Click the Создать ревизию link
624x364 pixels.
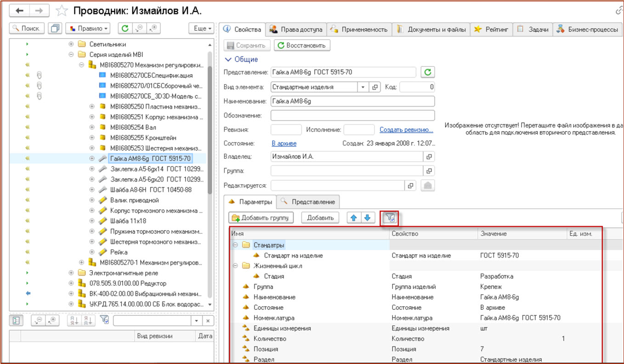click(406, 130)
